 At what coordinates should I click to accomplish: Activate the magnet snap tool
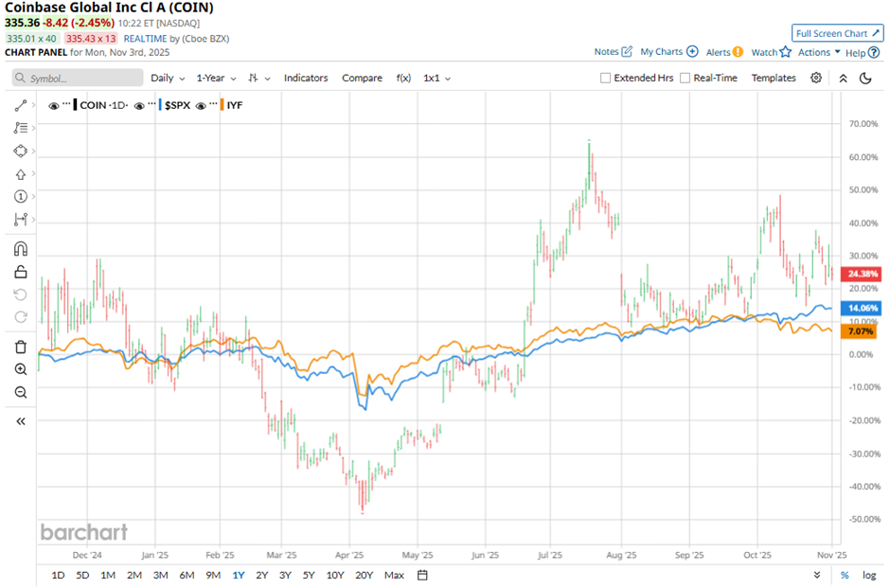[20, 249]
